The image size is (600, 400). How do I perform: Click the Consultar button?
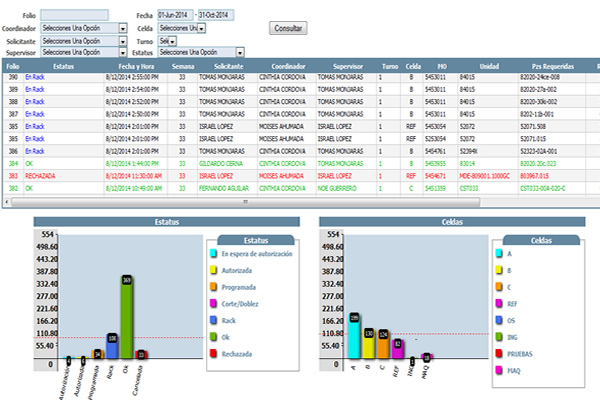289,28
